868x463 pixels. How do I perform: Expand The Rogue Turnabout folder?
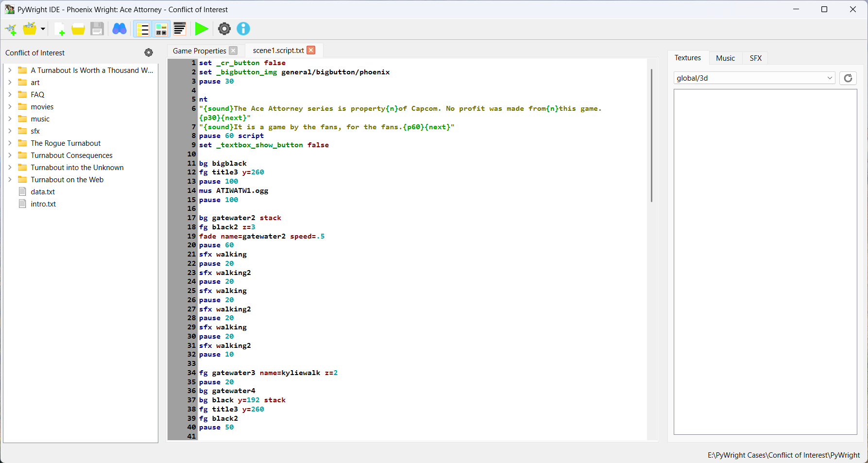coord(10,143)
